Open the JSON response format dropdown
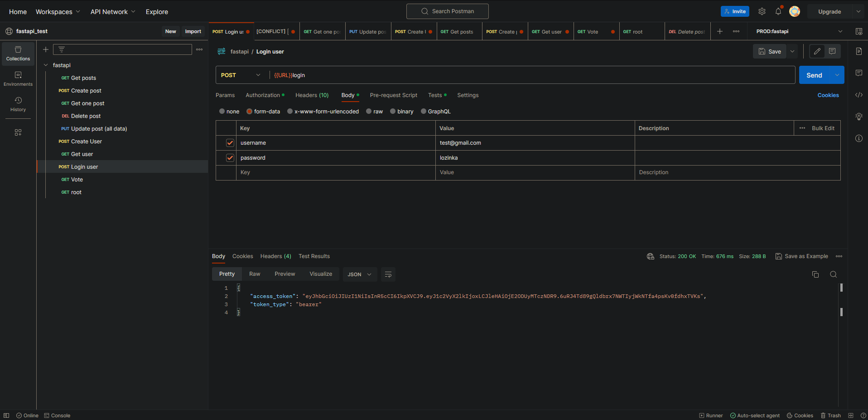 (x=359, y=274)
